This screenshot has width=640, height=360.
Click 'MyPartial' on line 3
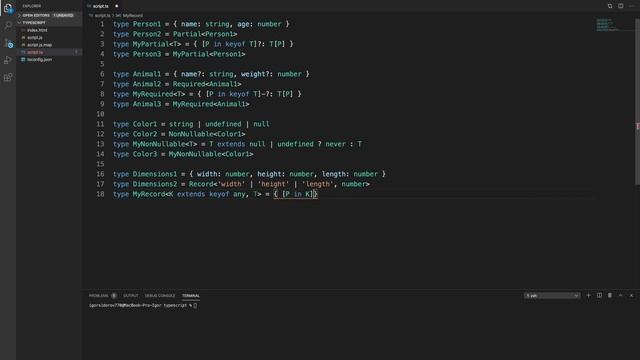[x=151, y=44]
